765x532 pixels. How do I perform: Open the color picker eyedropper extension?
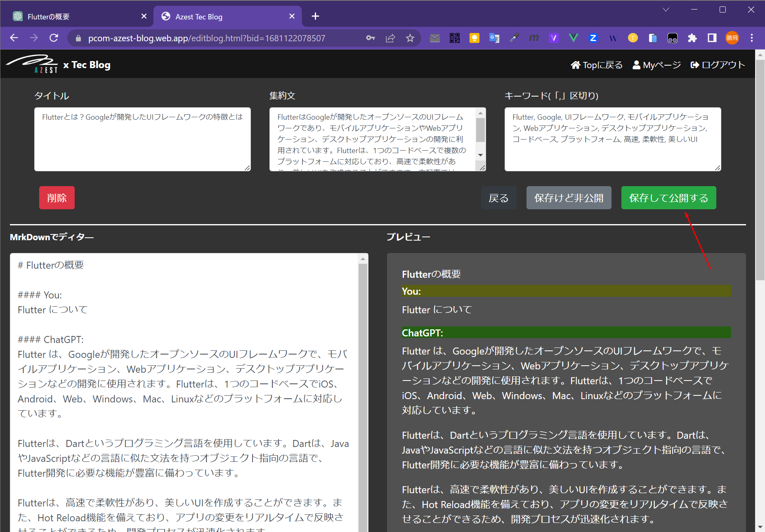514,38
